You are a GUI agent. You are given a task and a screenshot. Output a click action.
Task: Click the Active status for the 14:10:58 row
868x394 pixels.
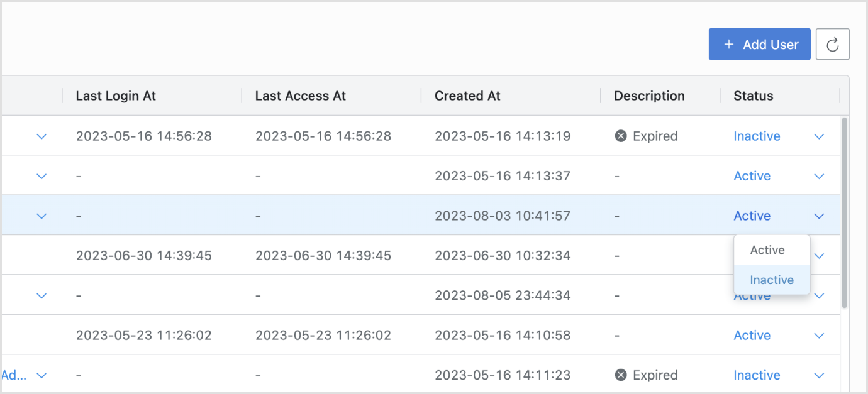752,336
